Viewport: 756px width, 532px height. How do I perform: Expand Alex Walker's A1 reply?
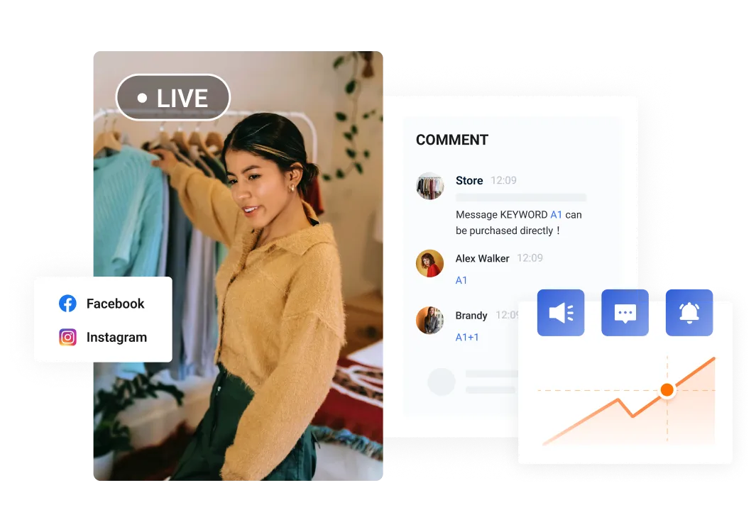[461, 280]
